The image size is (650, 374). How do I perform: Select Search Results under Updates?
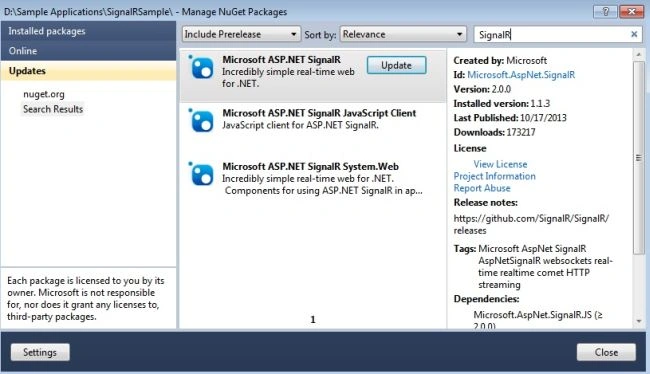click(53, 109)
